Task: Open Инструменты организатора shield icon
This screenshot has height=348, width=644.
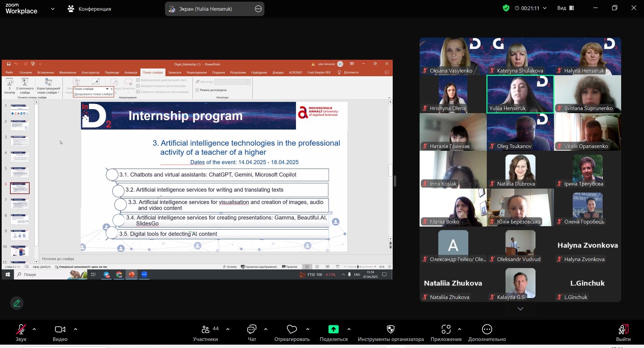Action: (x=390, y=330)
